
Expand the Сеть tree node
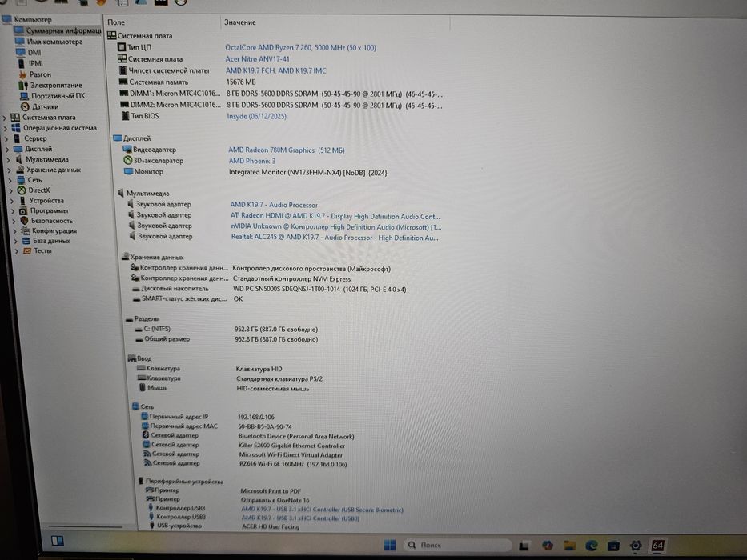coord(10,181)
